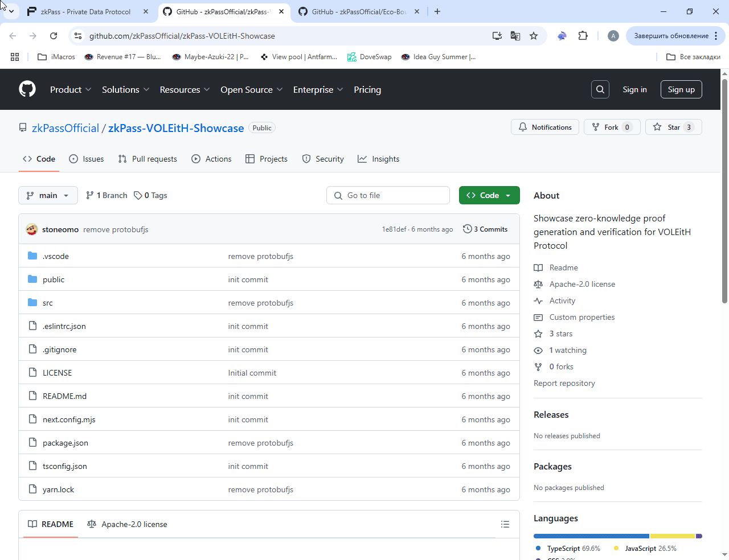Open the browser extensions puzzle icon
Viewport: 729px width, 560px height.
(x=583, y=36)
